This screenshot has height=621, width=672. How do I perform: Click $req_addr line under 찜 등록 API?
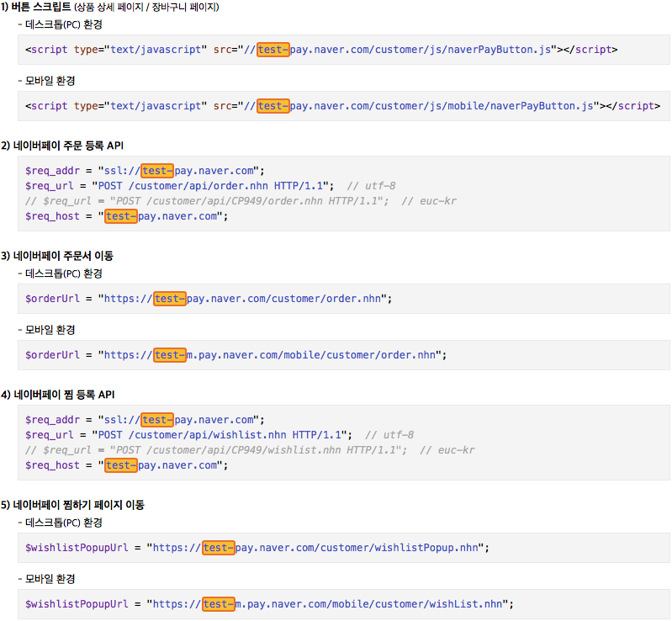(145, 419)
